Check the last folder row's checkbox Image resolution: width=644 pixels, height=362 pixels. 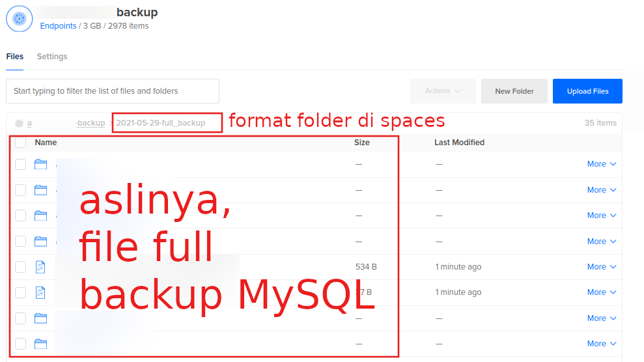[x=21, y=344]
